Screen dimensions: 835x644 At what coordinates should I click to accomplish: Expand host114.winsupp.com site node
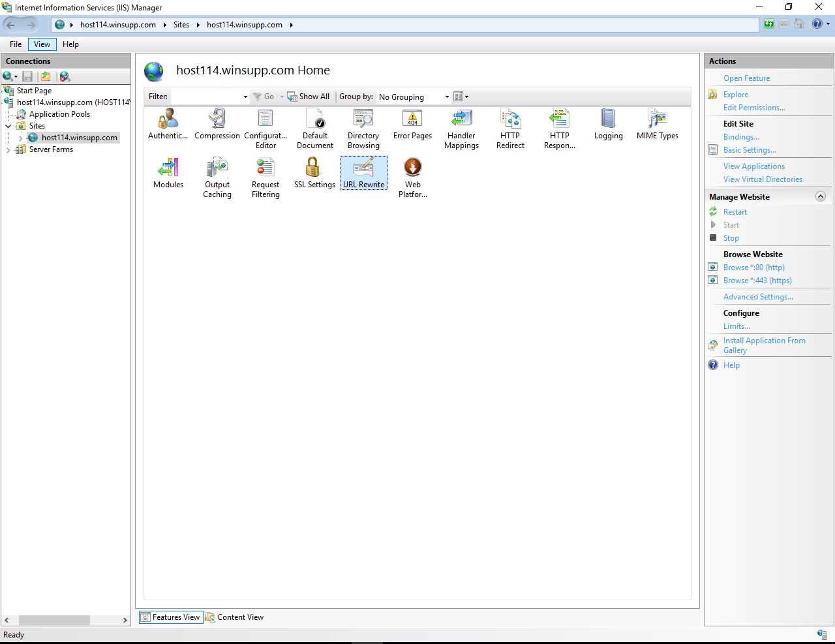point(20,138)
